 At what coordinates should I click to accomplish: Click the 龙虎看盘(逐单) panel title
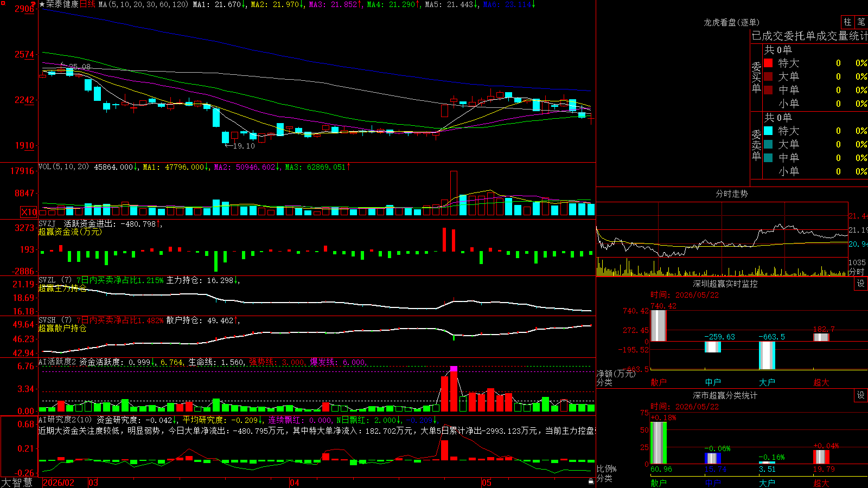(x=731, y=22)
